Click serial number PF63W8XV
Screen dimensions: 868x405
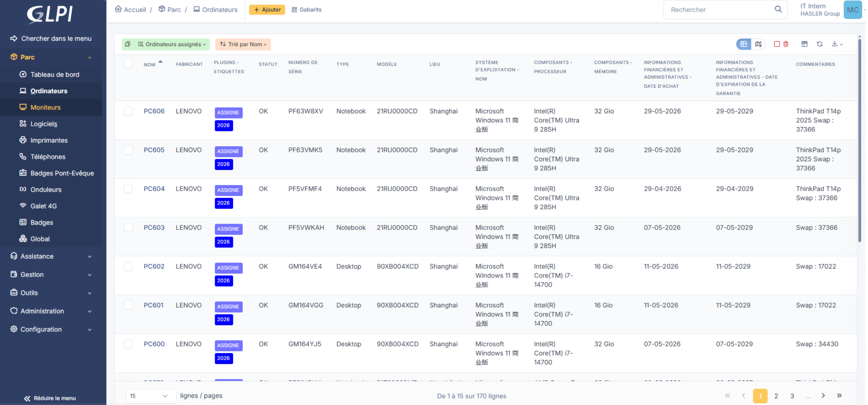tap(305, 111)
